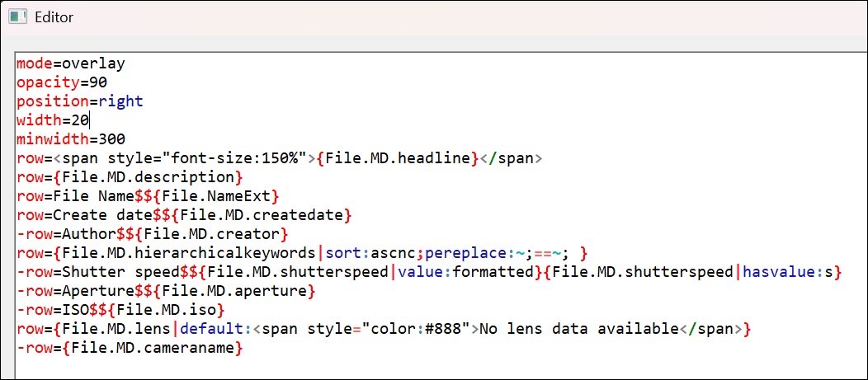Click "sort:ascnc" formatter text

click(370, 253)
